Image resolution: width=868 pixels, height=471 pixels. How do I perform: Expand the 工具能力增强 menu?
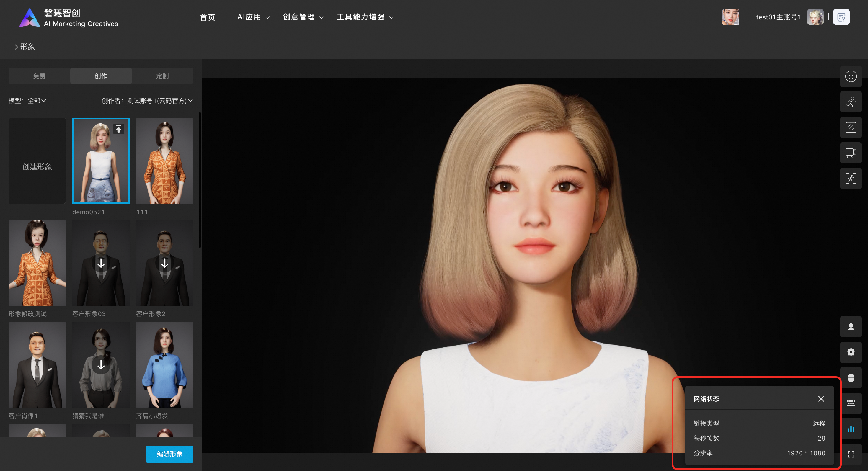coord(365,17)
